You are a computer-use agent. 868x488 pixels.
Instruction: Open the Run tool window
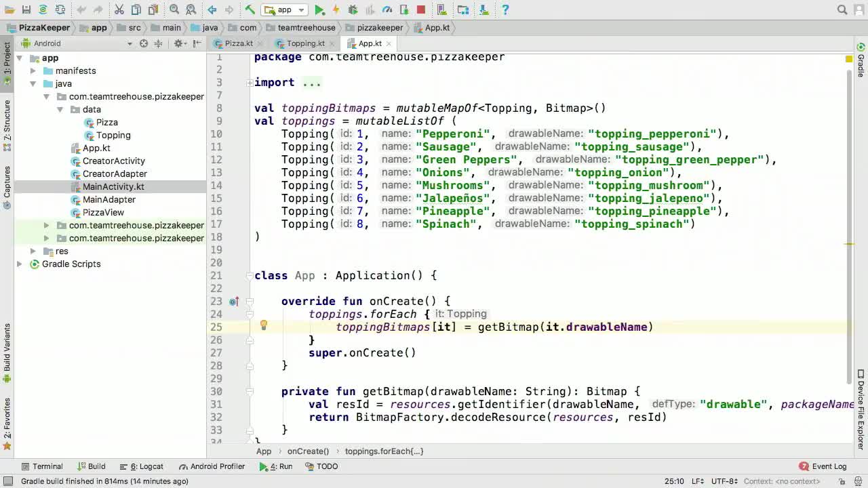point(276,466)
